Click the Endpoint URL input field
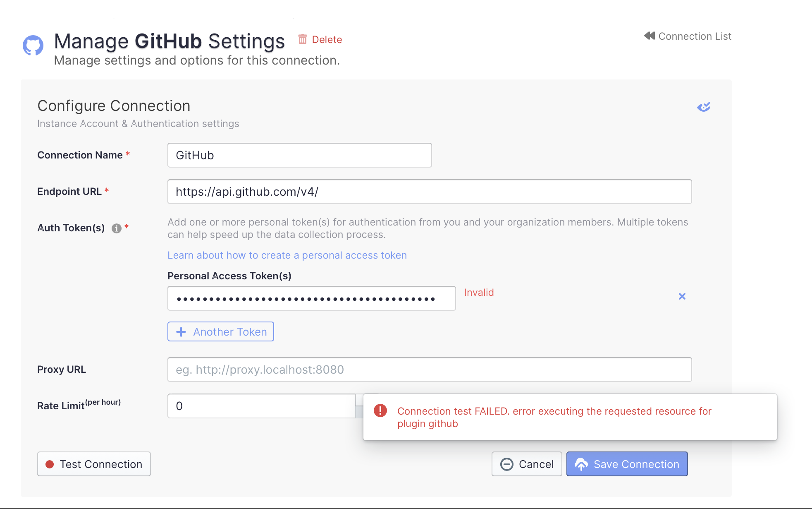Viewport: 812px width, 509px height. click(429, 192)
